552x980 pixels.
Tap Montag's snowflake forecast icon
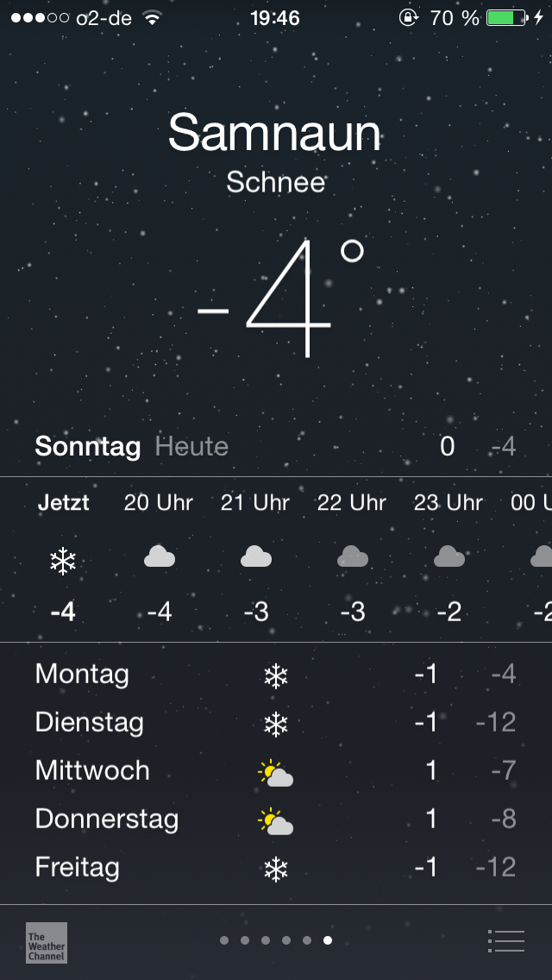(x=275, y=676)
